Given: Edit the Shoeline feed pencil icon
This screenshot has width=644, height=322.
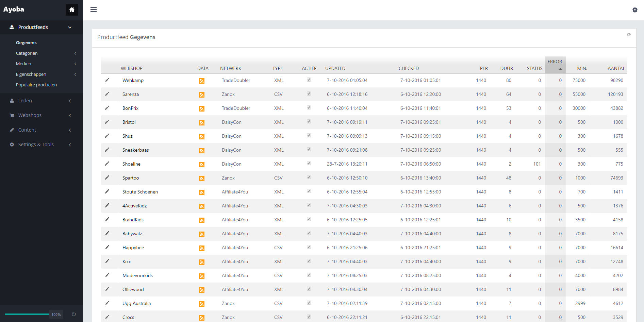Looking at the screenshot, I should [x=107, y=164].
